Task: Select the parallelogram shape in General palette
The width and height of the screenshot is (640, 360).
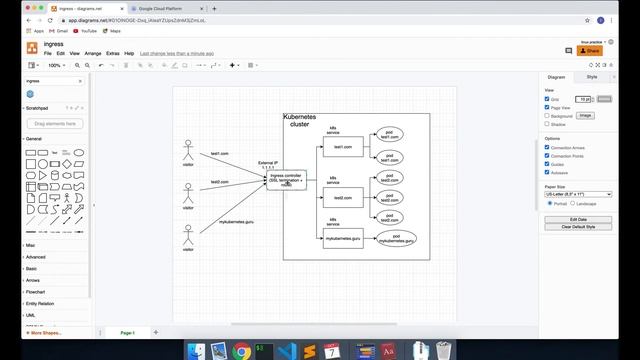Action: (x=79, y=164)
